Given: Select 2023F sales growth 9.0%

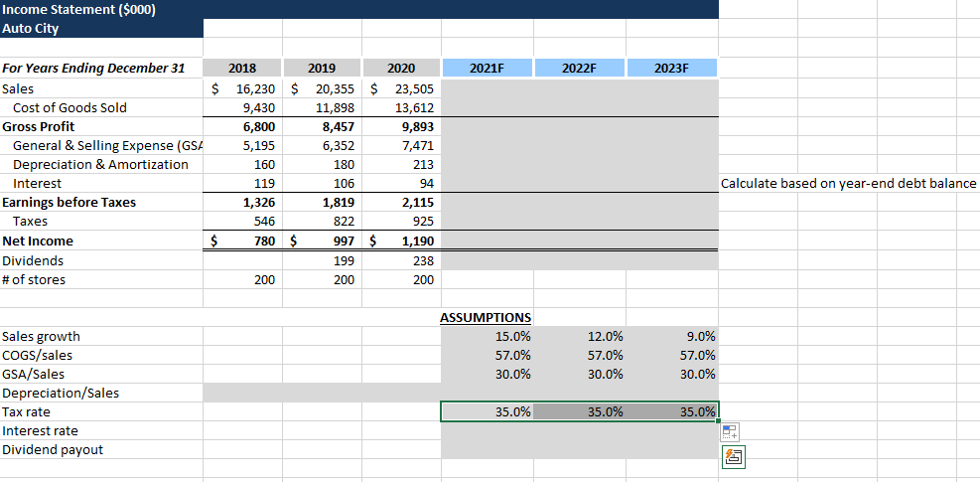Looking at the screenshot, I should click(672, 336).
